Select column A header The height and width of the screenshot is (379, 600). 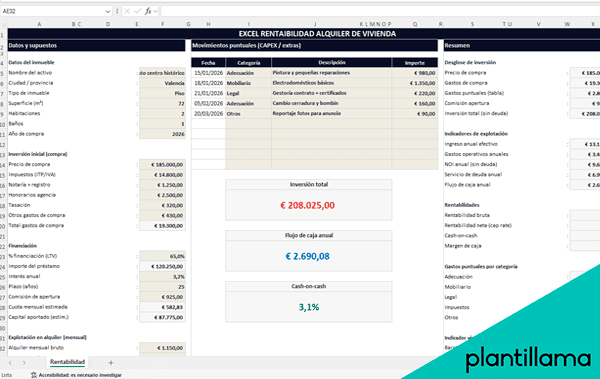pos(39,24)
